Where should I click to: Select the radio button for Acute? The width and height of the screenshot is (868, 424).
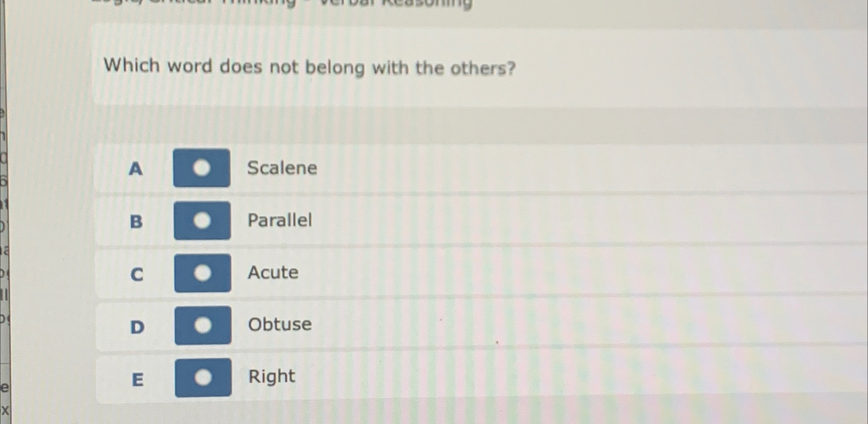pos(203,273)
